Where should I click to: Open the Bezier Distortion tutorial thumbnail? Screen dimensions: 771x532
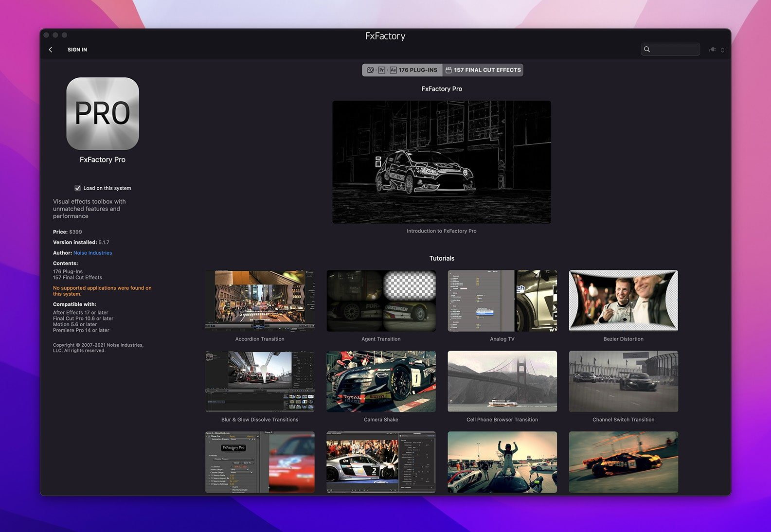(x=623, y=301)
